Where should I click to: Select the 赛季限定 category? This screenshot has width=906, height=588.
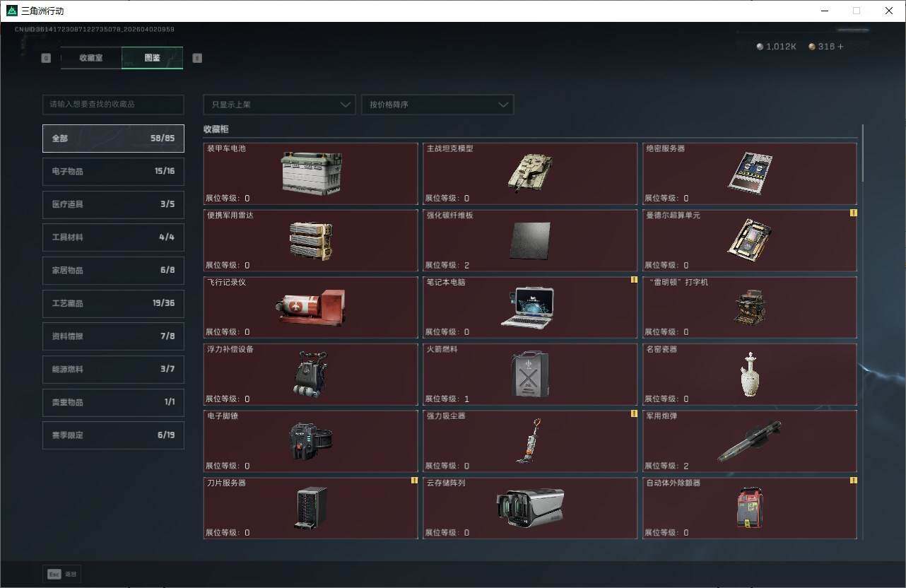pyautogui.click(x=113, y=435)
